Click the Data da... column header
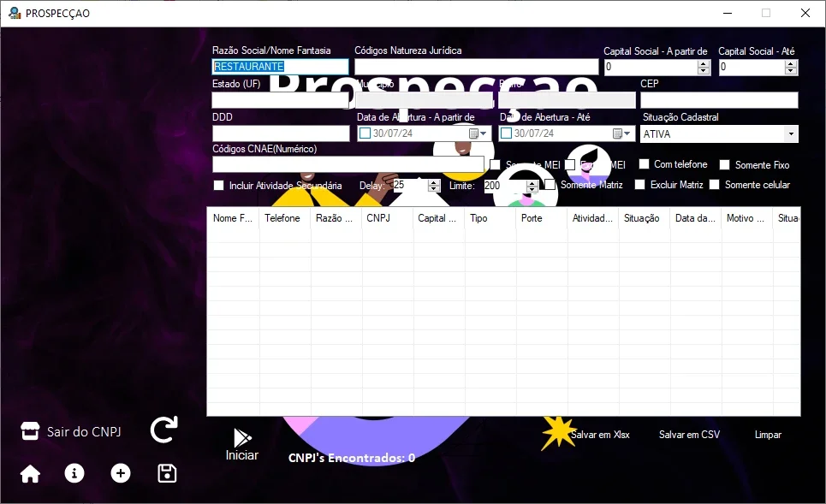The width and height of the screenshot is (826, 504). [695, 218]
